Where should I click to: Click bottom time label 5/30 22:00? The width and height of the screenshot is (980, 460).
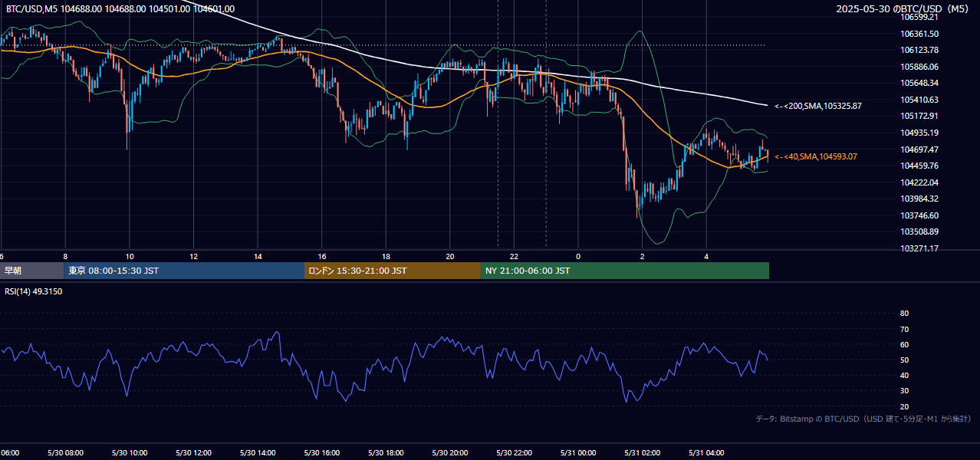515,453
